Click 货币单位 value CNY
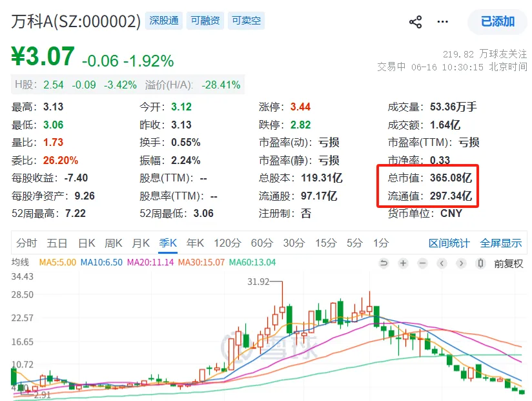The image size is (532, 401). tap(451, 213)
